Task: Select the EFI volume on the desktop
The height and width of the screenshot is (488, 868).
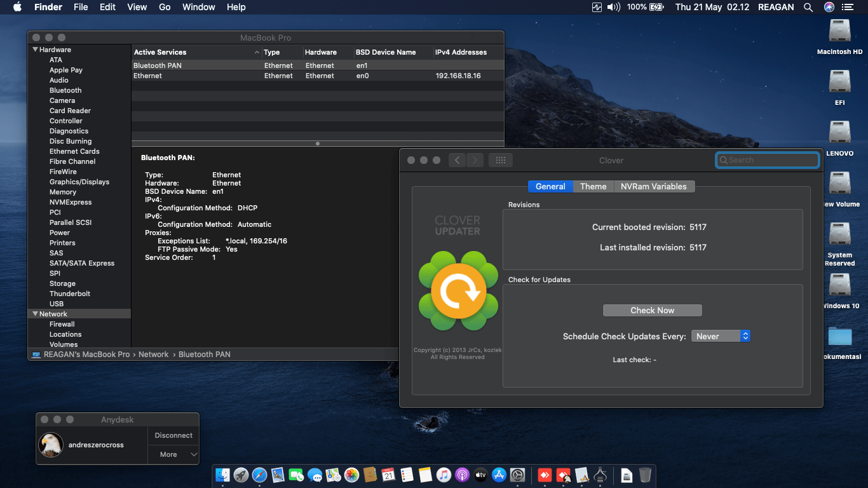Action: (840, 88)
